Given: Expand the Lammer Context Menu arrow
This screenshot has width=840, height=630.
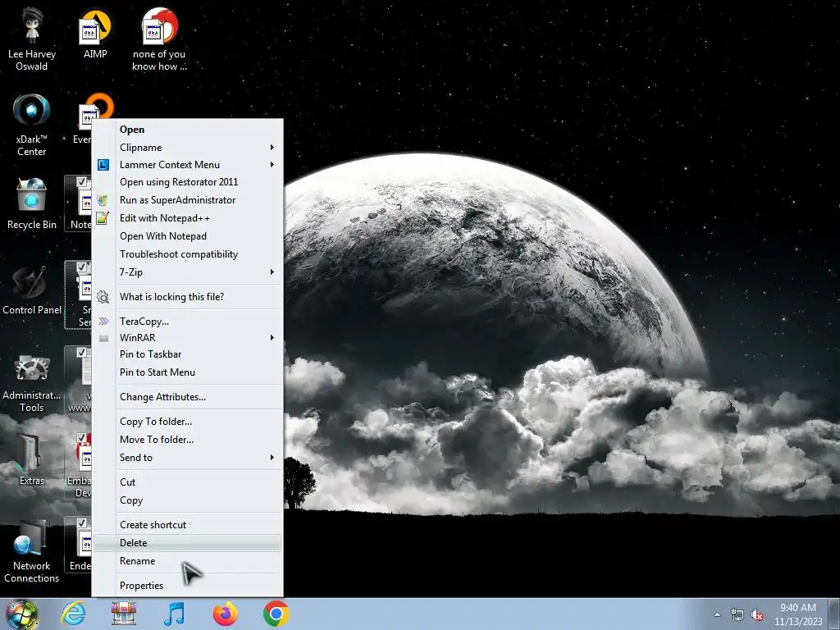Looking at the screenshot, I should 272,165.
